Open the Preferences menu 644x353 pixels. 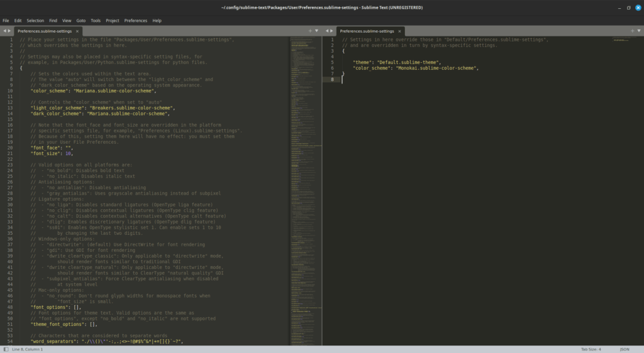pos(136,21)
